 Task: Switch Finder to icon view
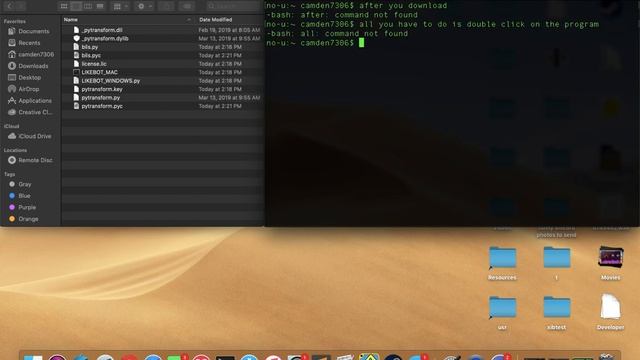[64, 6]
